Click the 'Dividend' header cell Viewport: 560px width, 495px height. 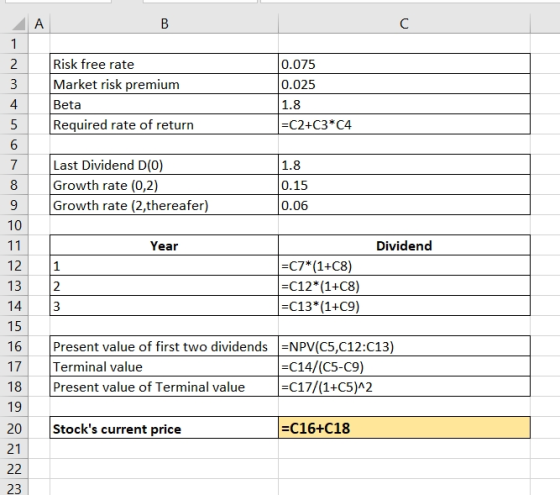click(404, 245)
